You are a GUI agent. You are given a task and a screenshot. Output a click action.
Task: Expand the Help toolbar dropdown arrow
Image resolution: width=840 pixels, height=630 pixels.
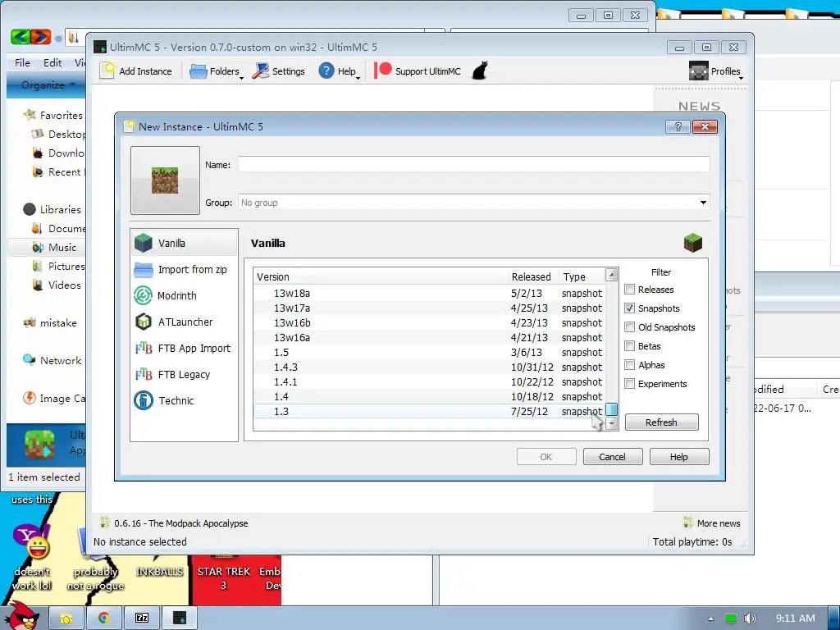click(x=358, y=78)
